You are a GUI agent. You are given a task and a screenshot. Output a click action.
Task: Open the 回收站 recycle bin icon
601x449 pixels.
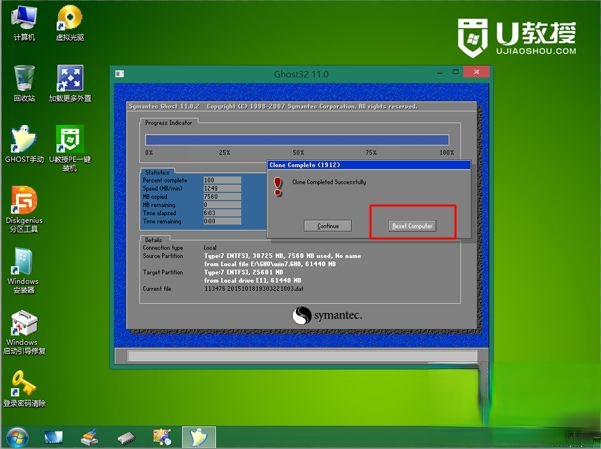point(24,84)
